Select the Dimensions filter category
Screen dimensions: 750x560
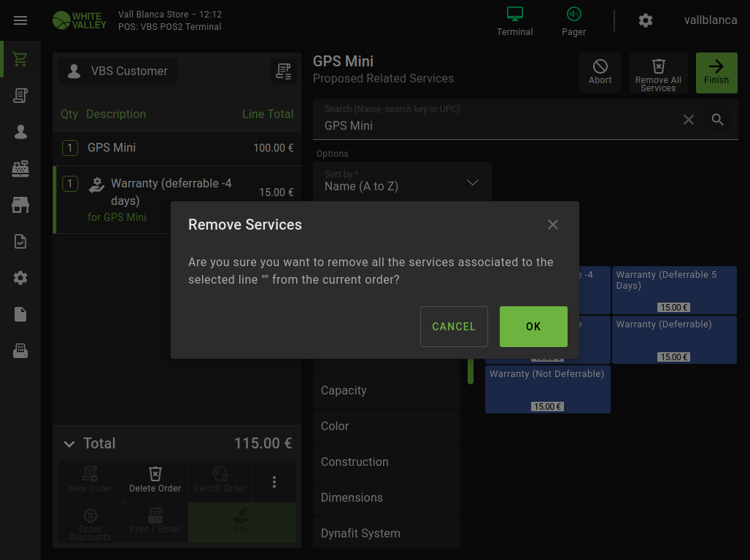(x=387, y=498)
